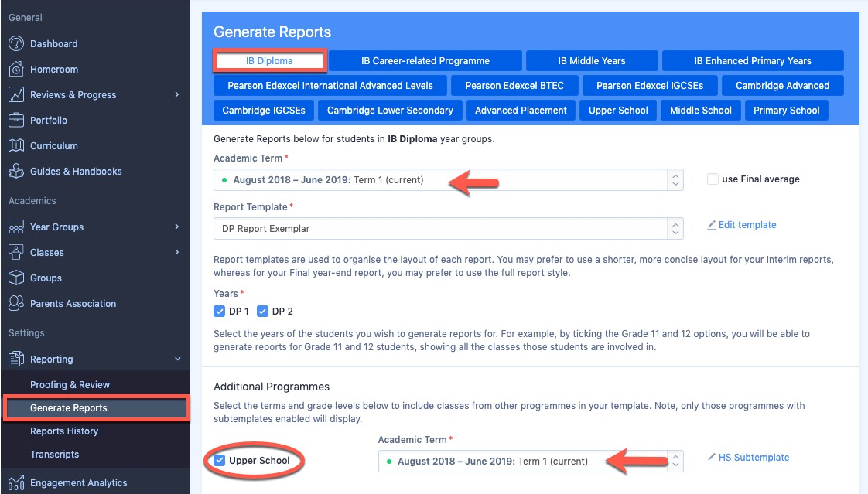Image resolution: width=868 pixels, height=494 pixels.
Task: Open the top Academic Term dropdown
Action: pyautogui.click(x=449, y=180)
